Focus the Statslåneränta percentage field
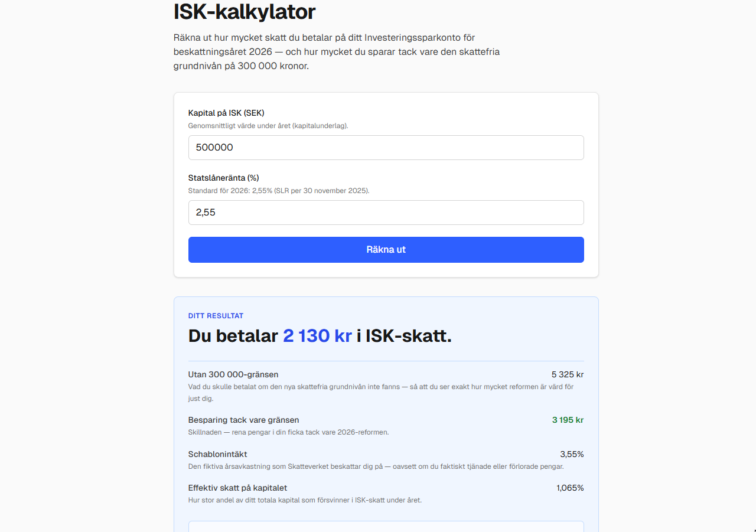 click(x=386, y=213)
